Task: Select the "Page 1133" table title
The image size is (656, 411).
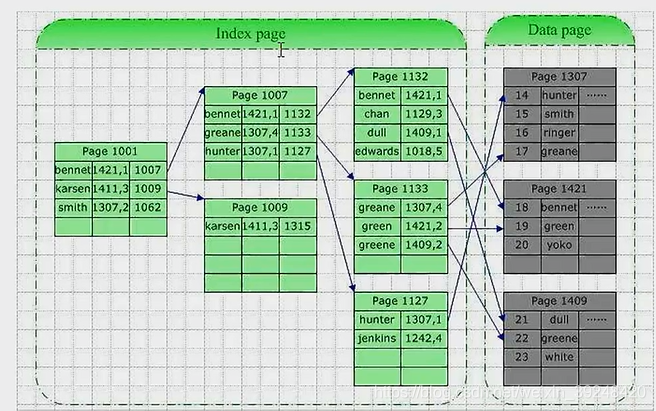Action: coord(400,189)
